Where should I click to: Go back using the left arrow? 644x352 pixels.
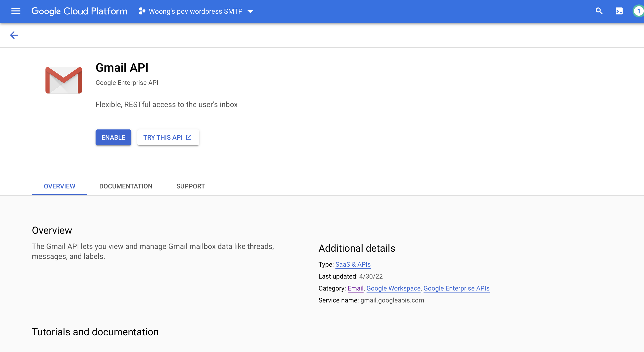point(14,35)
